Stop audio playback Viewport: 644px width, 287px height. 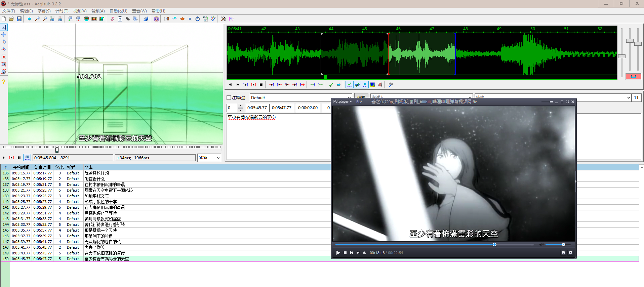261,85
